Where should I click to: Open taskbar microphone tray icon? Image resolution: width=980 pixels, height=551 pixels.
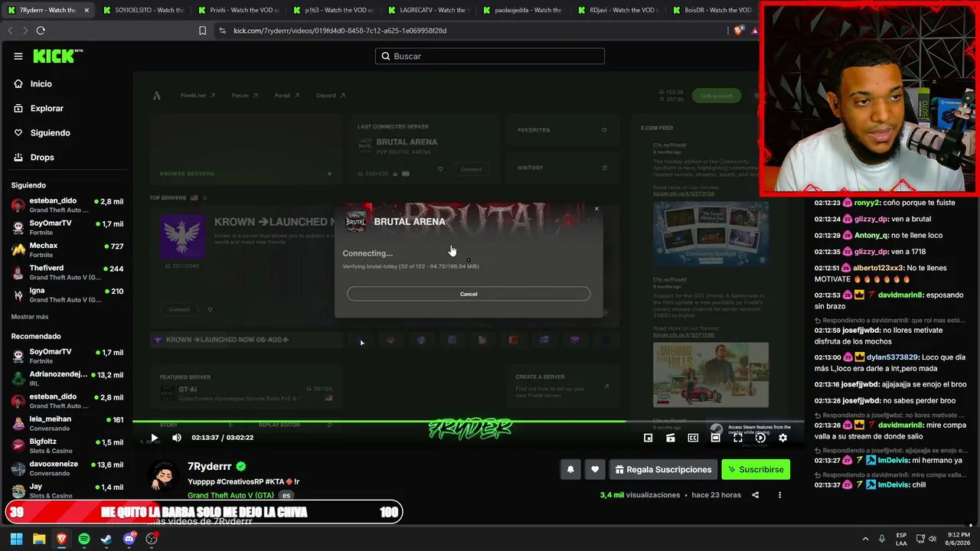pos(882,539)
